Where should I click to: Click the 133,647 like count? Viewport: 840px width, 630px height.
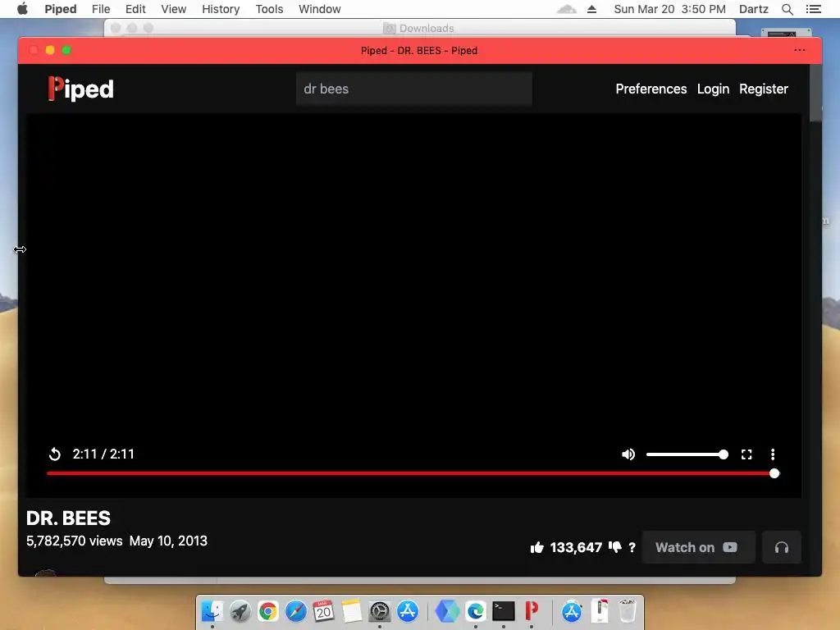coord(576,547)
